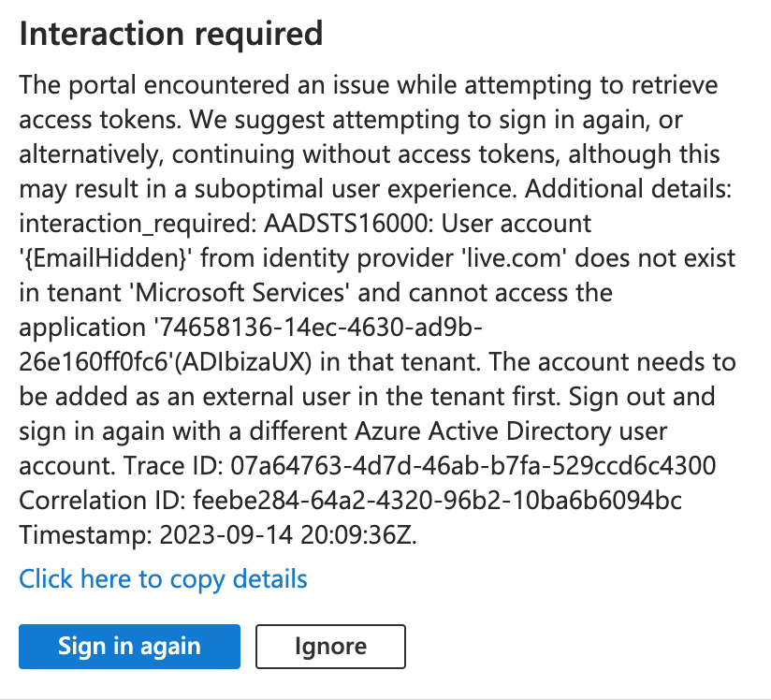Click the 'Sign out and' sentence text
This screenshot has height=700, width=771.
655,396
